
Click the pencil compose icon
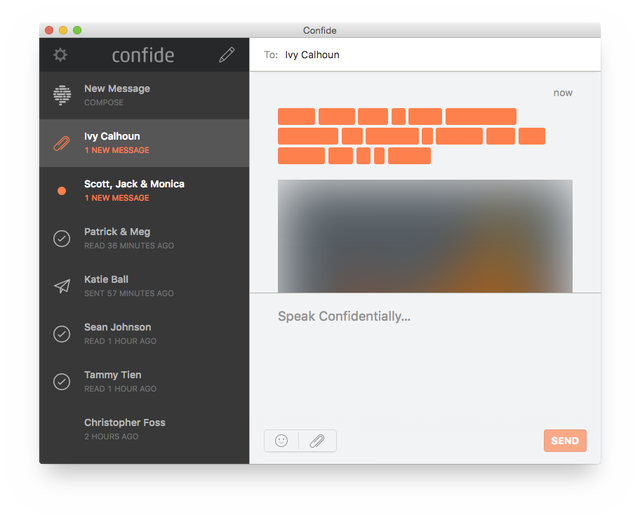coord(227,55)
